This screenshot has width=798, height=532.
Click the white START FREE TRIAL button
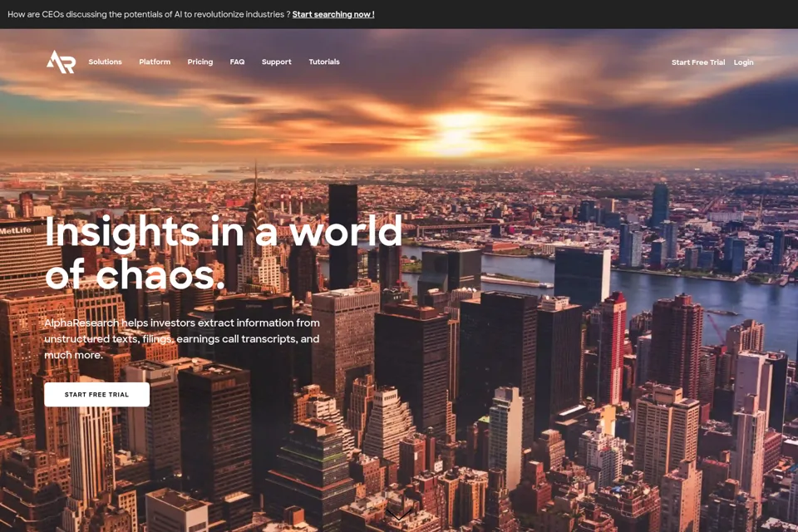point(96,394)
